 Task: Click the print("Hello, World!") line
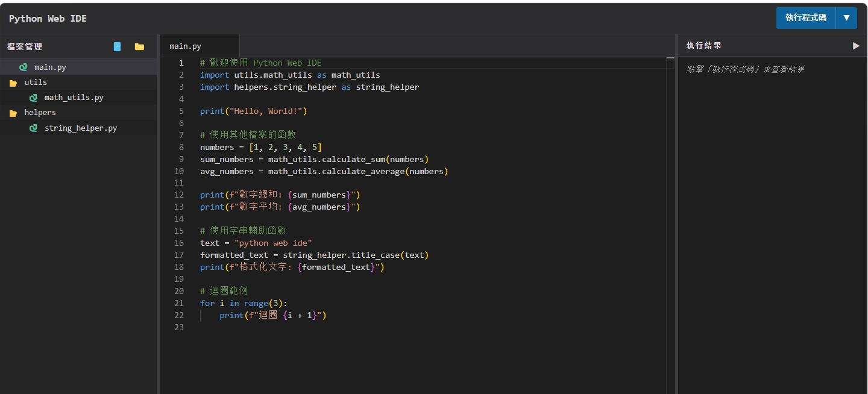point(254,111)
